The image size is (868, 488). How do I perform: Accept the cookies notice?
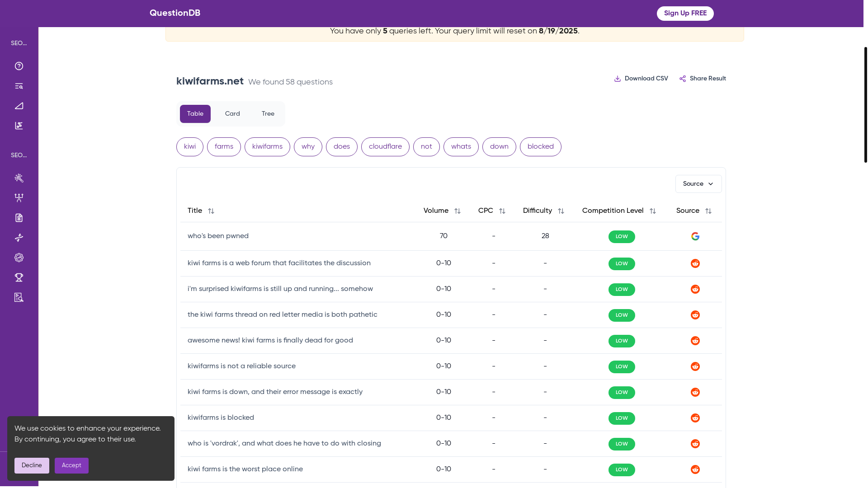(x=71, y=465)
